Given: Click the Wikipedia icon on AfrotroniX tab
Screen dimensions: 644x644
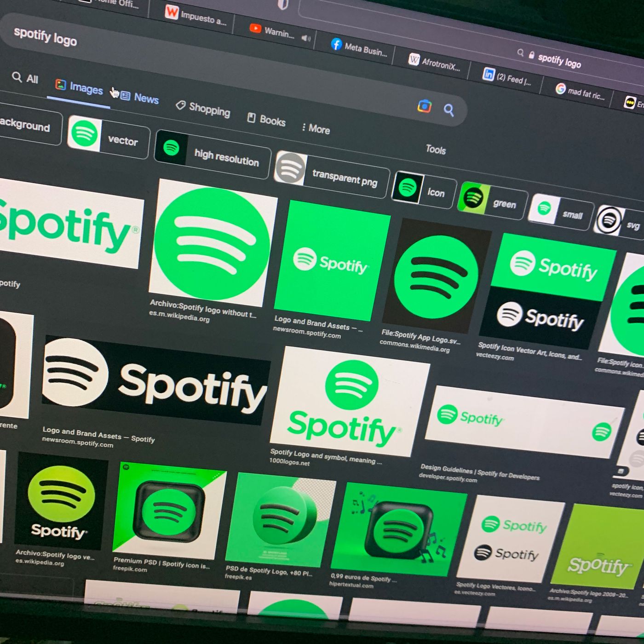Looking at the screenshot, I should click(414, 59).
